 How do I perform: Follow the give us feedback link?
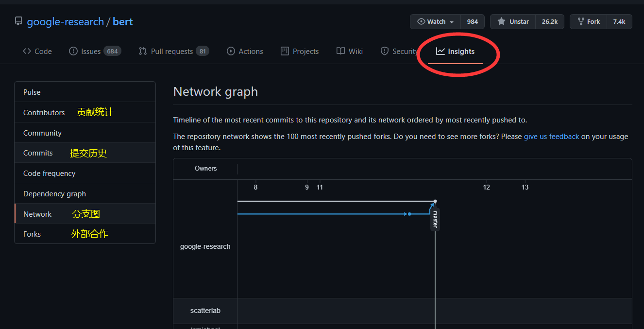[x=551, y=137]
